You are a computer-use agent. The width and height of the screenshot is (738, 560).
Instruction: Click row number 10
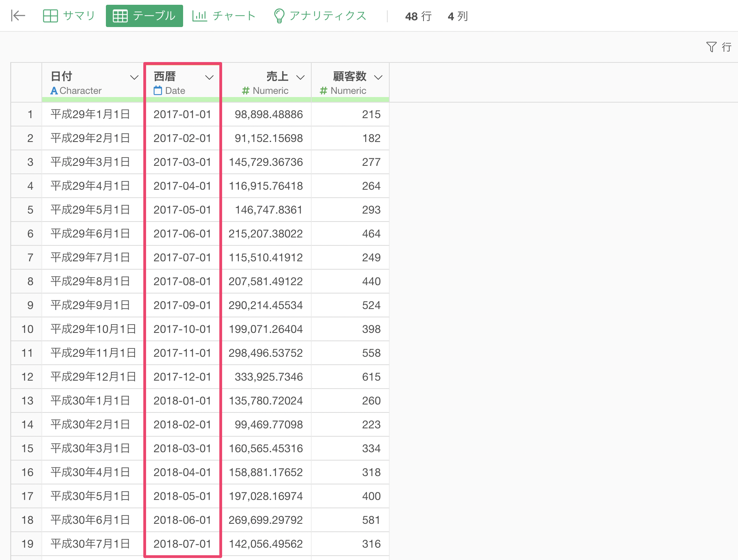26,329
